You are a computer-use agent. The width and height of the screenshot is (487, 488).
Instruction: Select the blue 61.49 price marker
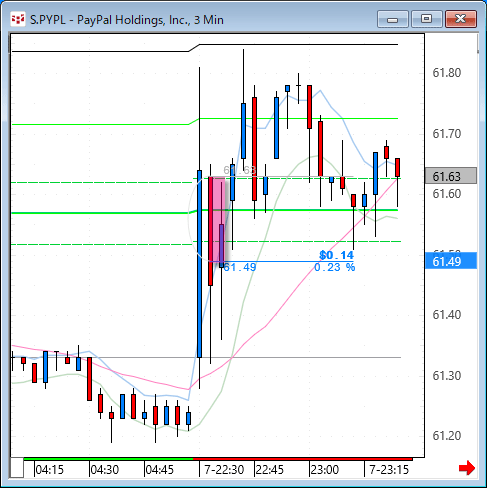coord(451,261)
